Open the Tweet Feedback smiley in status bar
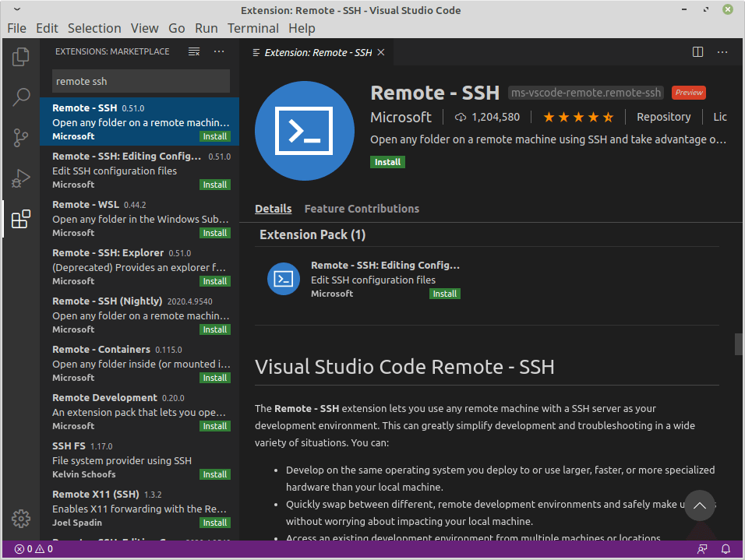The image size is (745, 560). [702, 548]
